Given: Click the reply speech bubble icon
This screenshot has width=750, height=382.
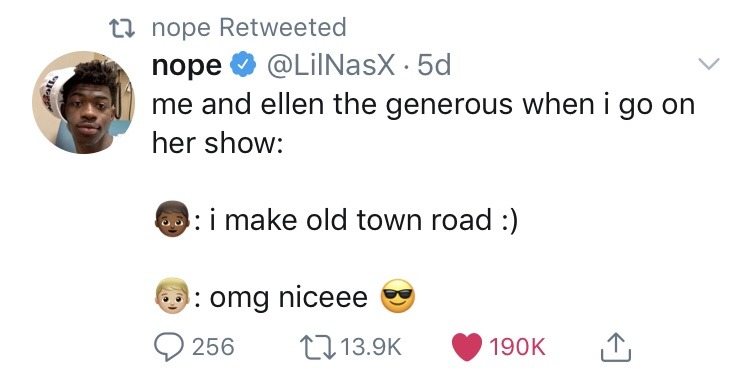Looking at the screenshot, I should (169, 347).
